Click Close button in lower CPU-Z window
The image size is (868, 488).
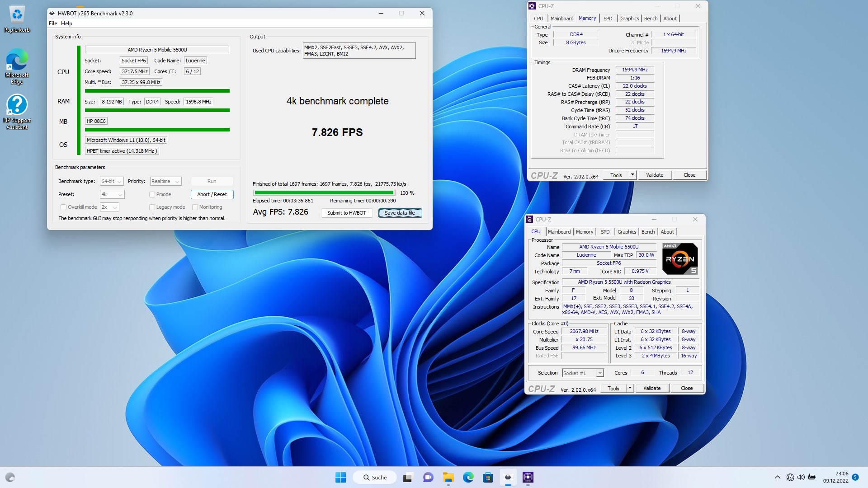tap(686, 388)
